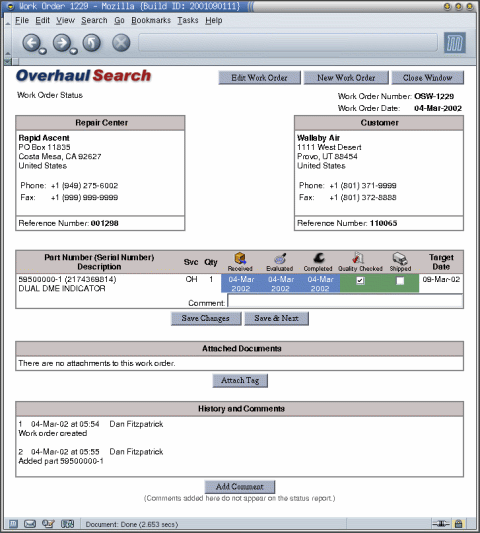
Task: Click the Save Changes button
Action: (206, 319)
